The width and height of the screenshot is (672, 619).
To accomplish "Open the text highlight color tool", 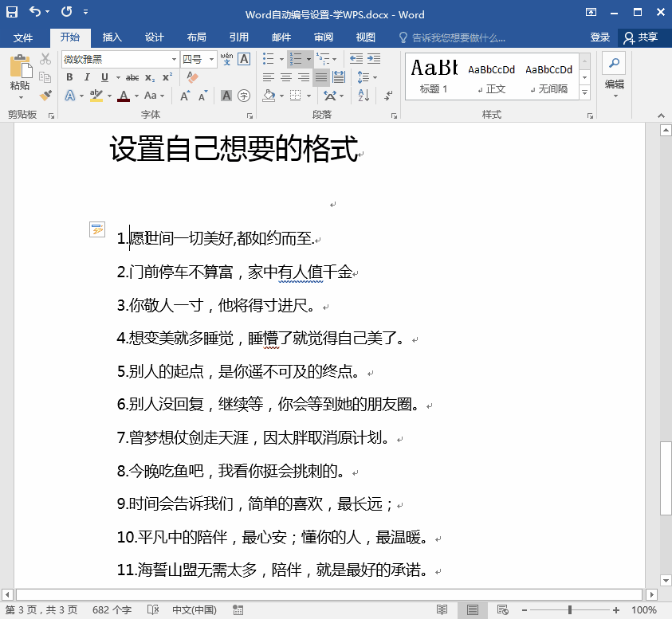I will click(96, 96).
